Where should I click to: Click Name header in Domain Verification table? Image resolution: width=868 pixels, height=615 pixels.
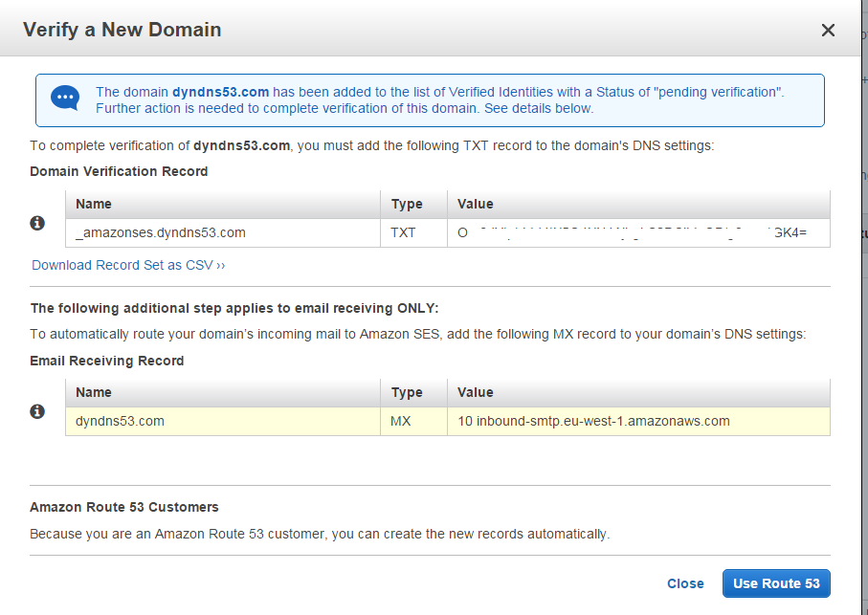(x=94, y=204)
